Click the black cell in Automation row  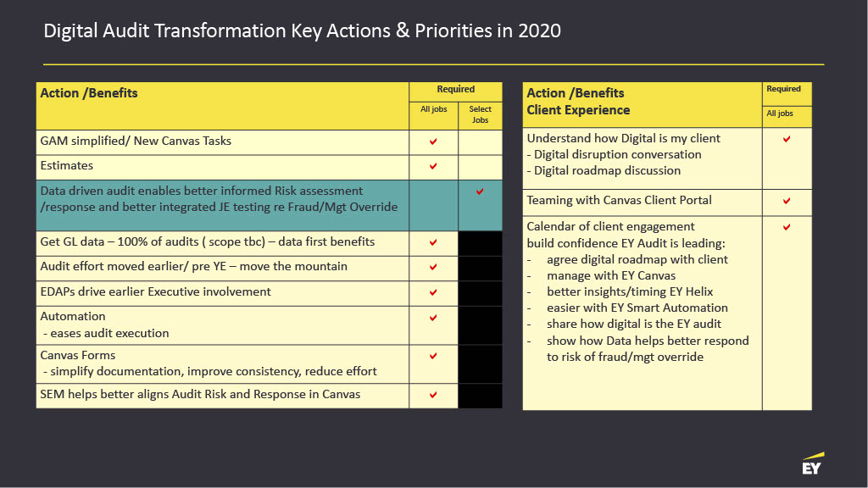480,324
